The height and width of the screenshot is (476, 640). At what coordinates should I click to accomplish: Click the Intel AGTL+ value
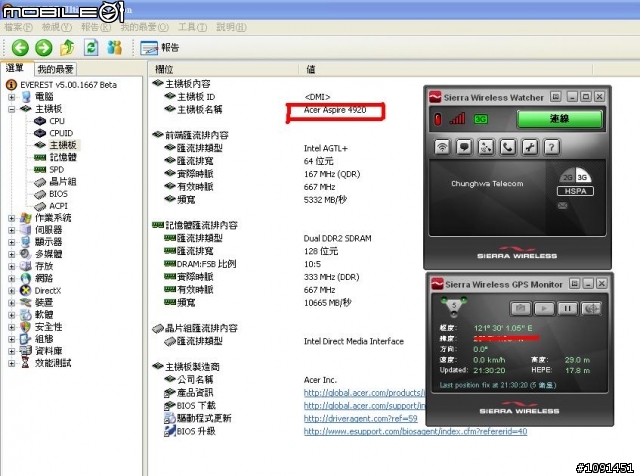click(x=325, y=148)
